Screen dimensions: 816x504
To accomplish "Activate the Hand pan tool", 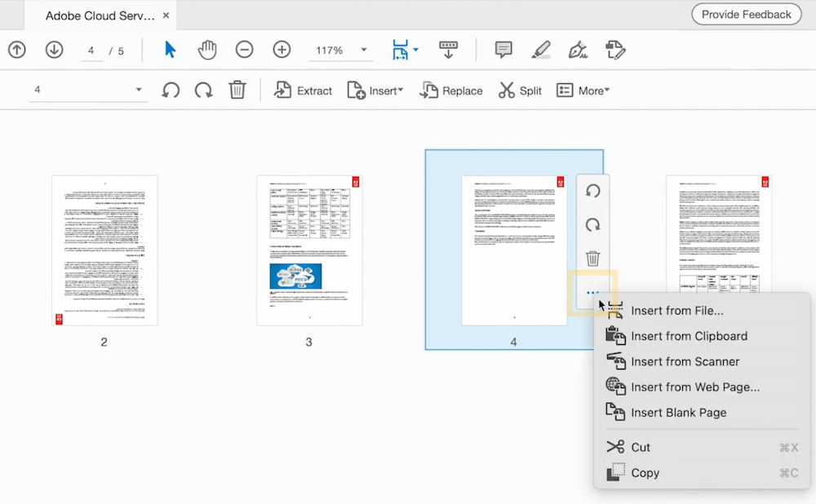I will click(207, 50).
